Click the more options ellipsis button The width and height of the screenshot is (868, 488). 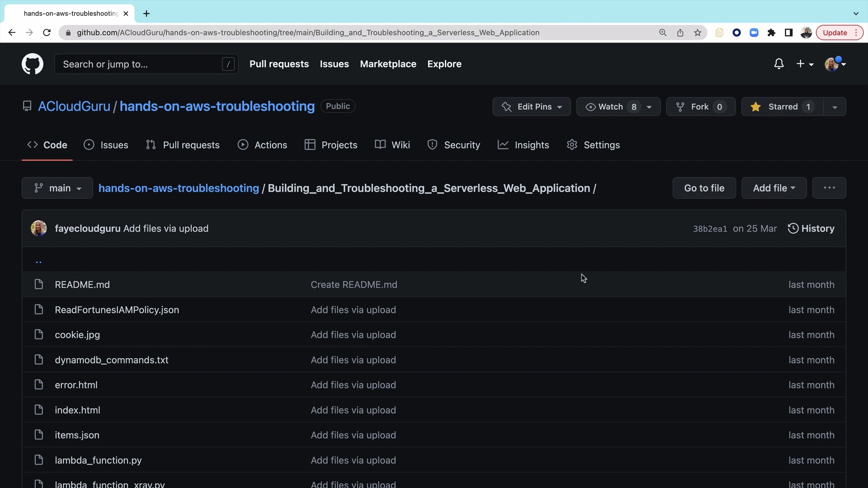829,188
